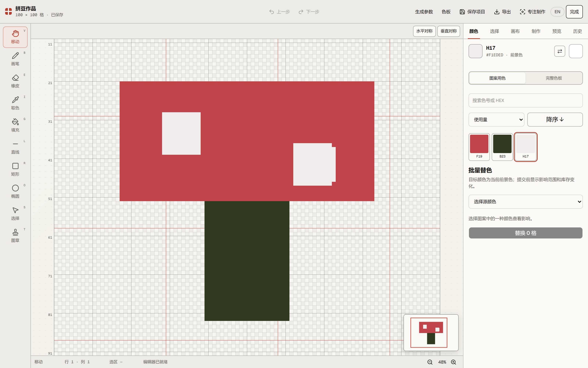This screenshot has height=368, width=588.
Task: Click the white background color preview
Action: point(576,51)
